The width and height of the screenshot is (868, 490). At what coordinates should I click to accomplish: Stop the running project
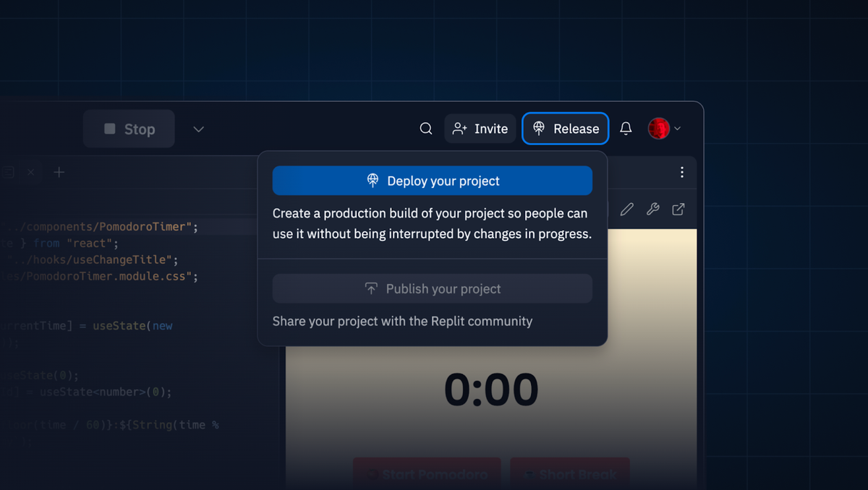click(x=129, y=129)
